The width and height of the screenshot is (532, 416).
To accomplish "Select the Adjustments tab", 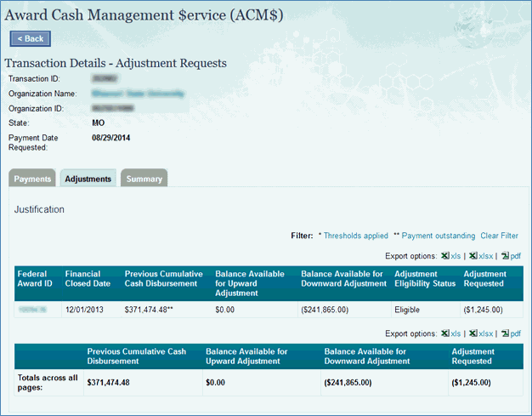I will click(x=88, y=179).
